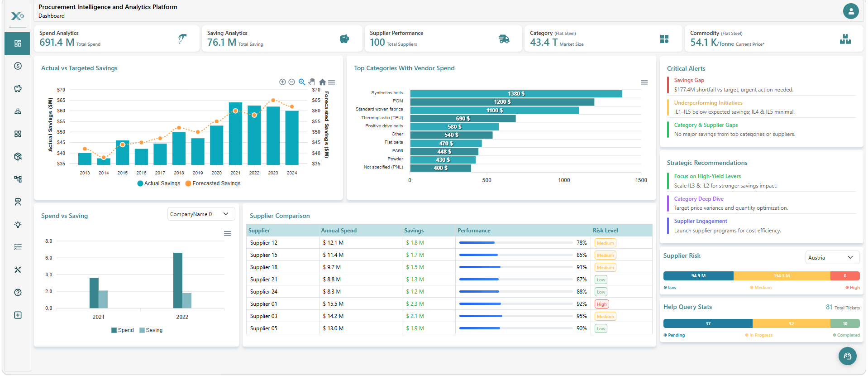Click the Low risk badge for Supplier 05
Screen dimensions: 868x376
[601, 328]
